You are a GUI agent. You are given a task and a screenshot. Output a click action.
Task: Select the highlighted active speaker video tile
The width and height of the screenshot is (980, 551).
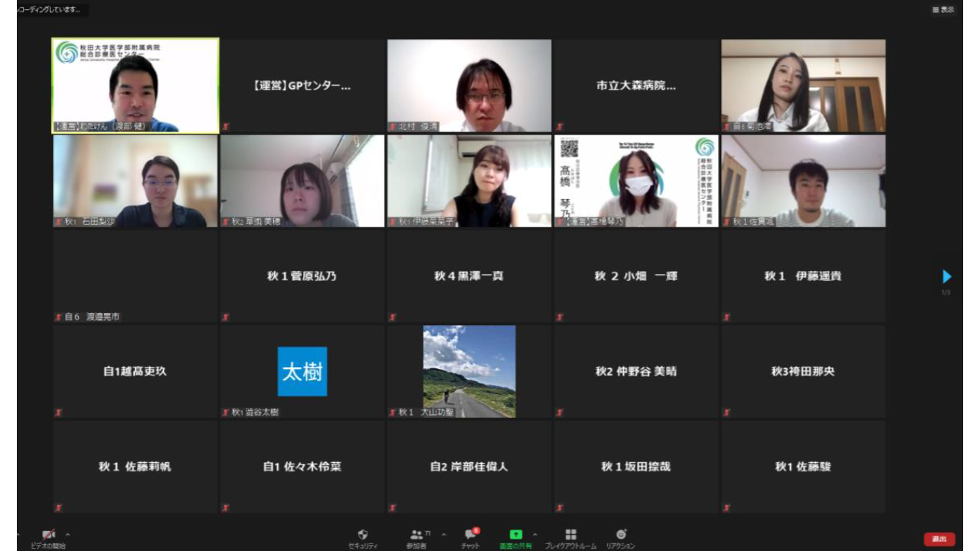(135, 86)
